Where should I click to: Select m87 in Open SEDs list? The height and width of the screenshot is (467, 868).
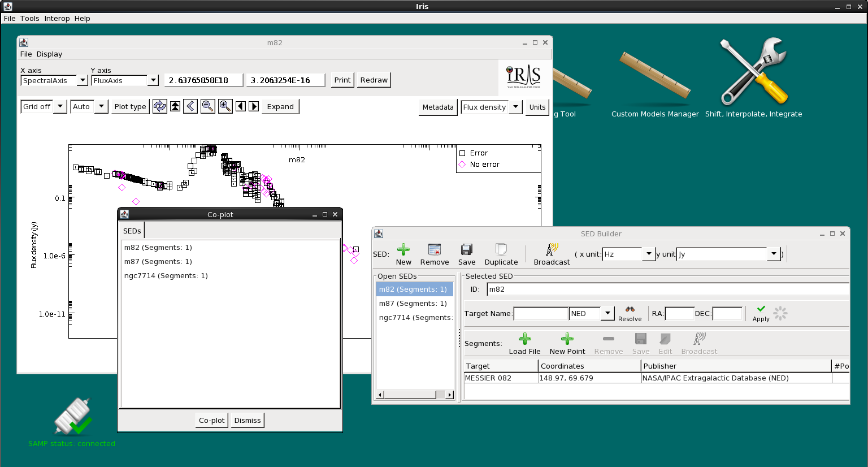coord(415,303)
